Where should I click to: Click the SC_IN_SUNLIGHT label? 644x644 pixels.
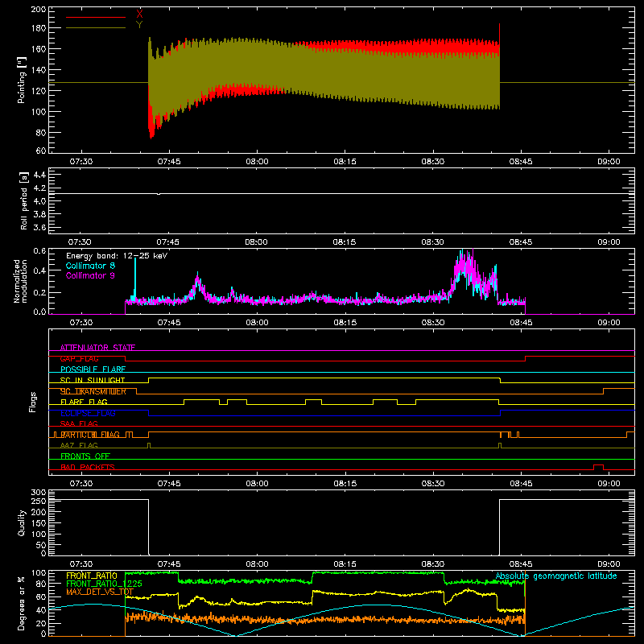click(93, 380)
